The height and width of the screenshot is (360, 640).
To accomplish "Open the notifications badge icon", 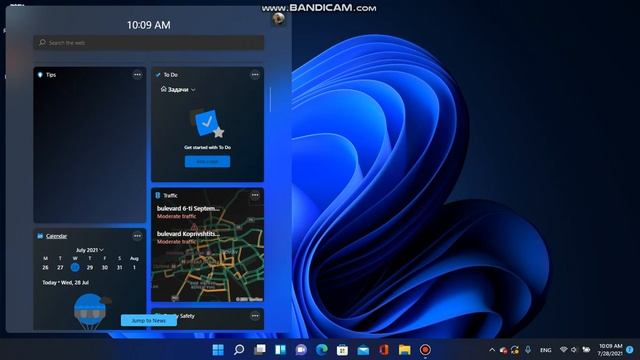I will coord(630,350).
